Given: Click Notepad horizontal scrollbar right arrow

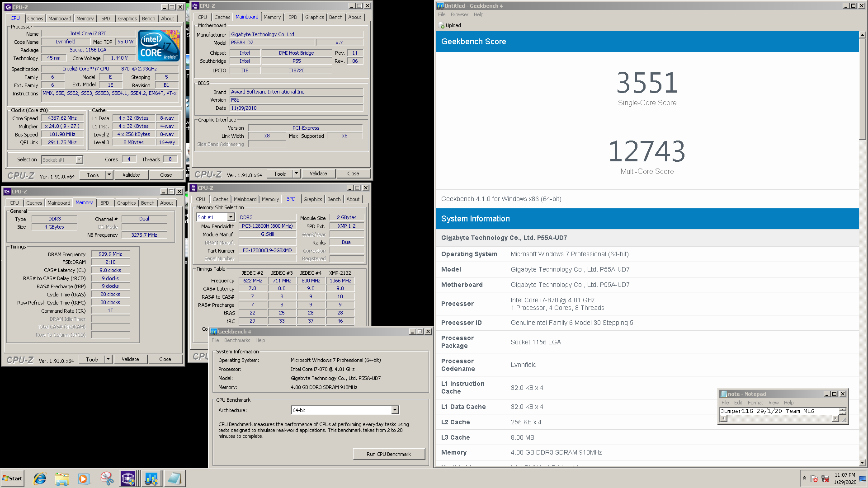Looking at the screenshot, I should (835, 418).
